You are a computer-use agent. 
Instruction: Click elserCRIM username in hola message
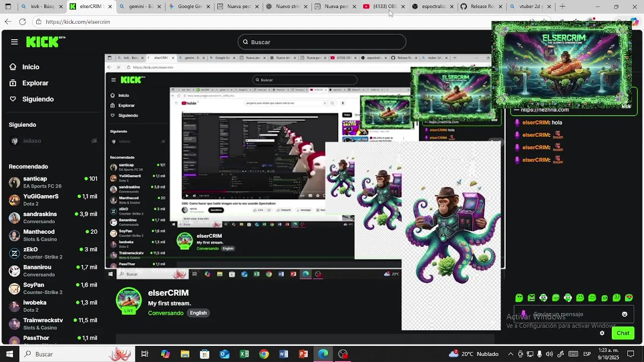tap(536, 123)
